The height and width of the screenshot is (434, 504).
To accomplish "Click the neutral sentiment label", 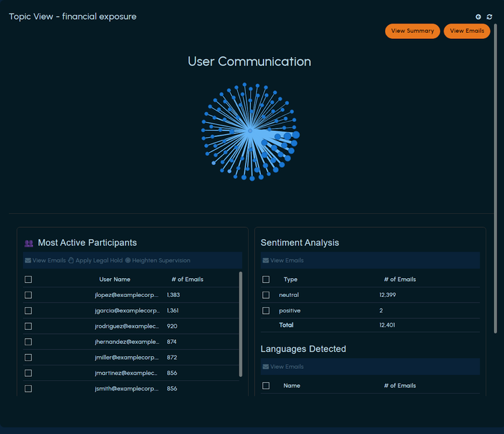I will pos(289,295).
